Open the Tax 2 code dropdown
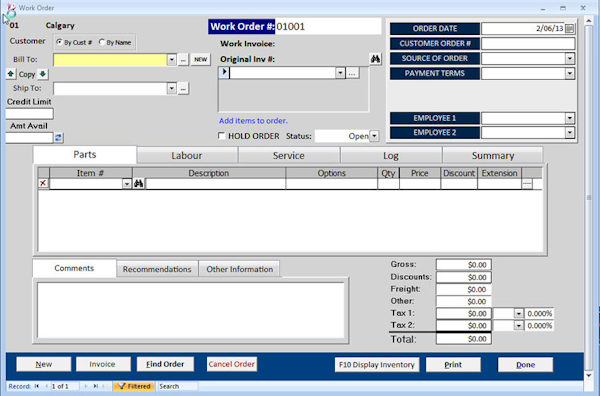This screenshot has height=396, width=600. coord(518,326)
